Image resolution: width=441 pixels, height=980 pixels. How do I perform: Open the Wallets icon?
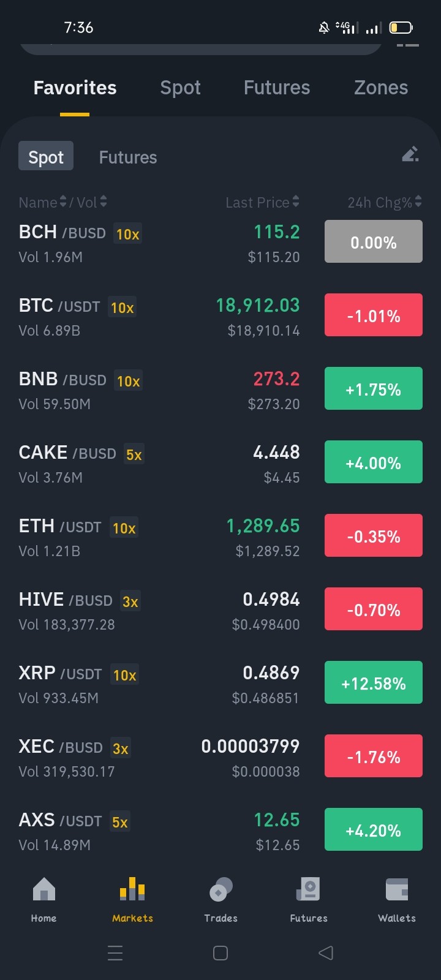[x=397, y=889]
